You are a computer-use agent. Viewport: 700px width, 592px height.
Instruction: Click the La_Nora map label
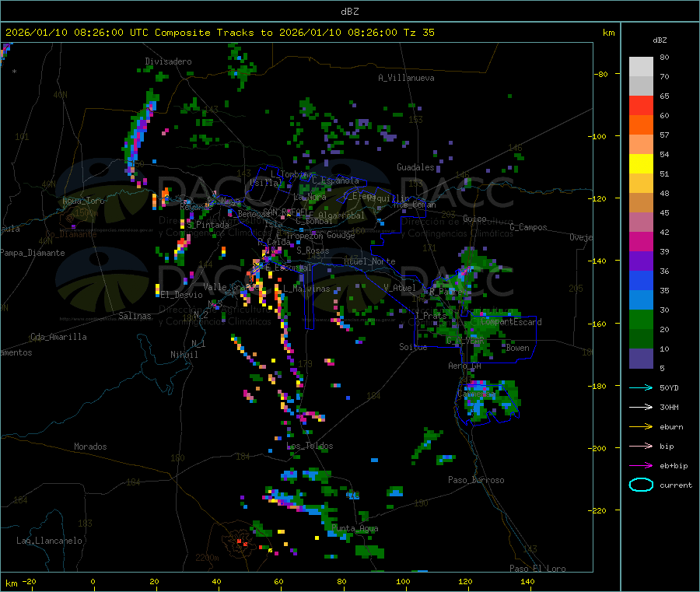tap(310, 197)
